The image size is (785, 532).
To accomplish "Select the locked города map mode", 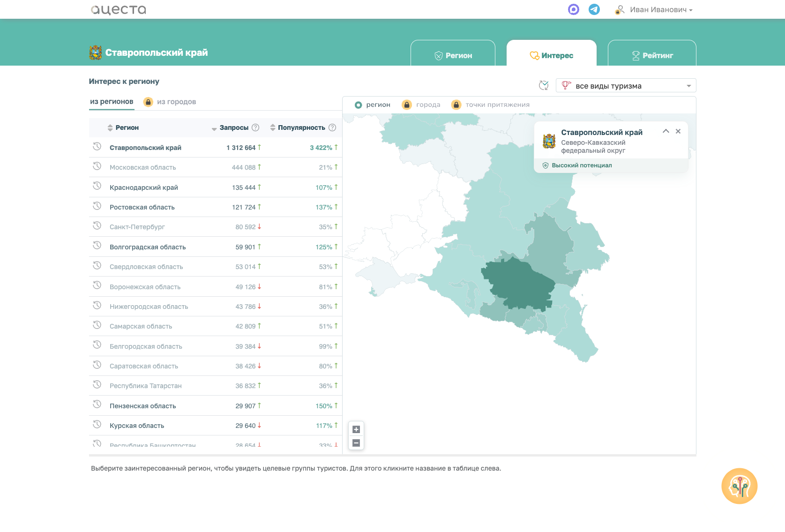I will click(x=421, y=105).
